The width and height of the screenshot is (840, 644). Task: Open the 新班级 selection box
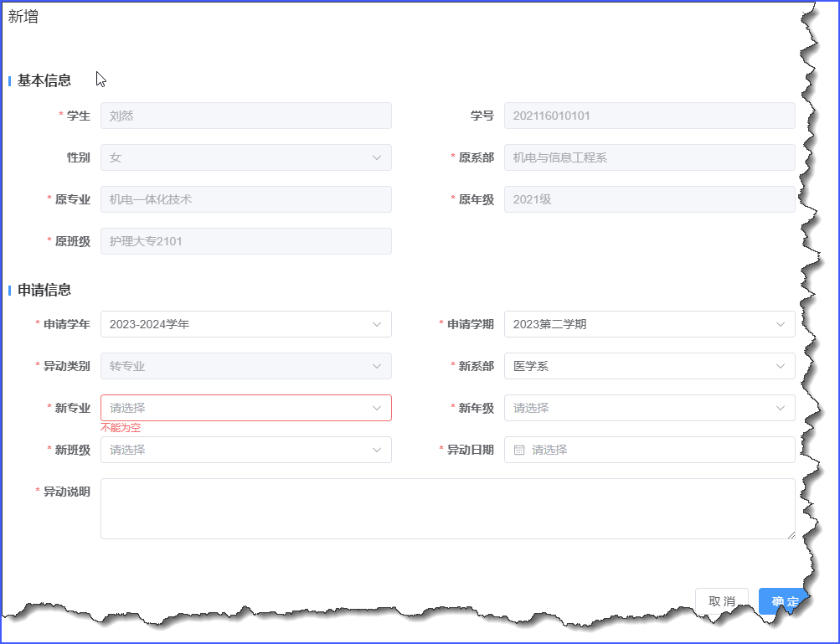click(234, 450)
